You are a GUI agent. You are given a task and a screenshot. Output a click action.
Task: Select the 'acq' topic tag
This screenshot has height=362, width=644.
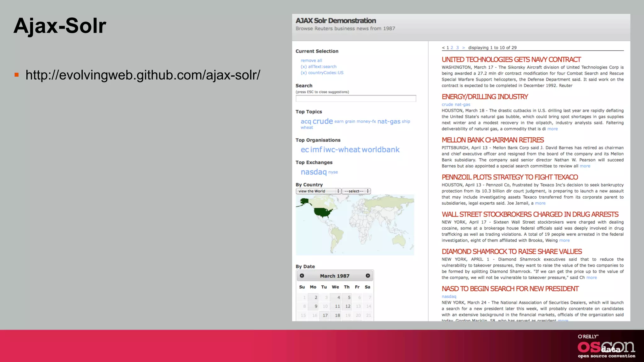(x=306, y=122)
